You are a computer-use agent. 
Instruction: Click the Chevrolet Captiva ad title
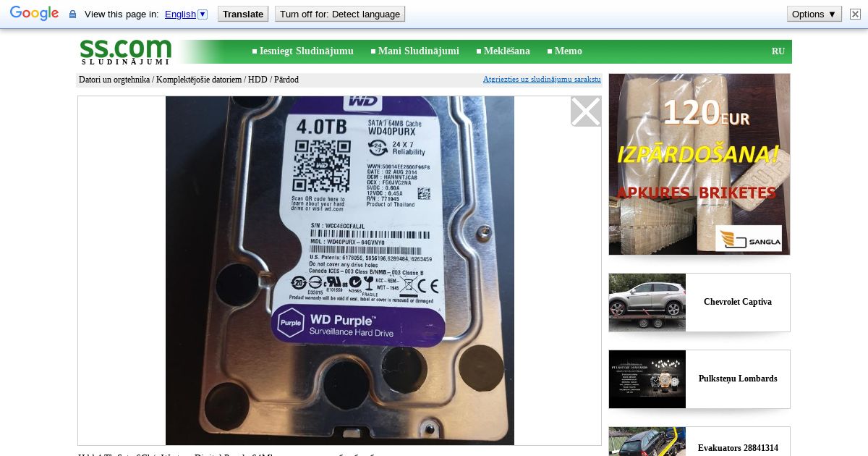point(738,302)
